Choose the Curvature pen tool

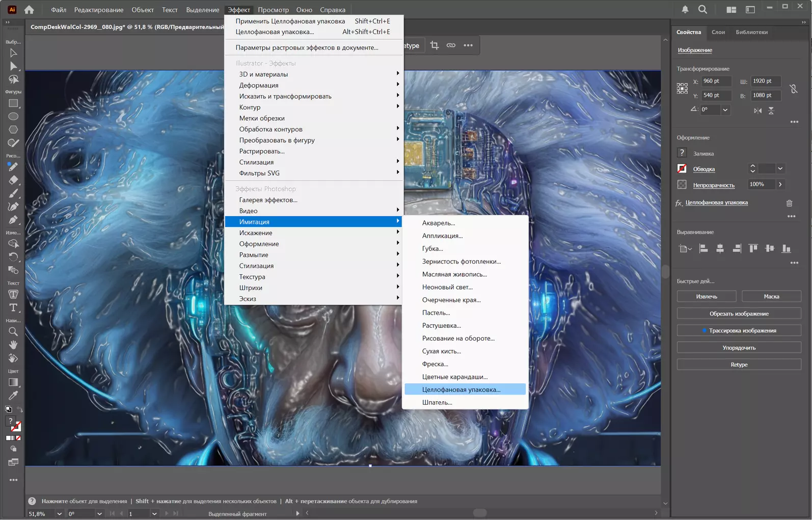[x=13, y=206]
